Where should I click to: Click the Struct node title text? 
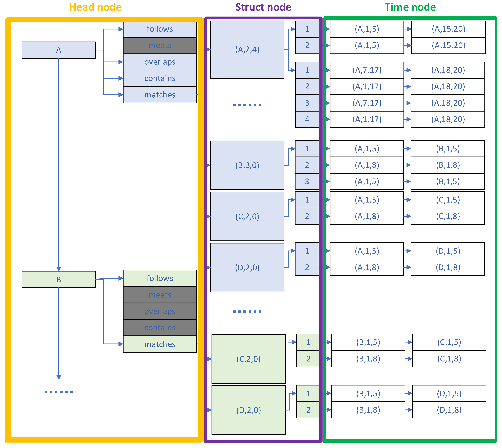point(263,7)
